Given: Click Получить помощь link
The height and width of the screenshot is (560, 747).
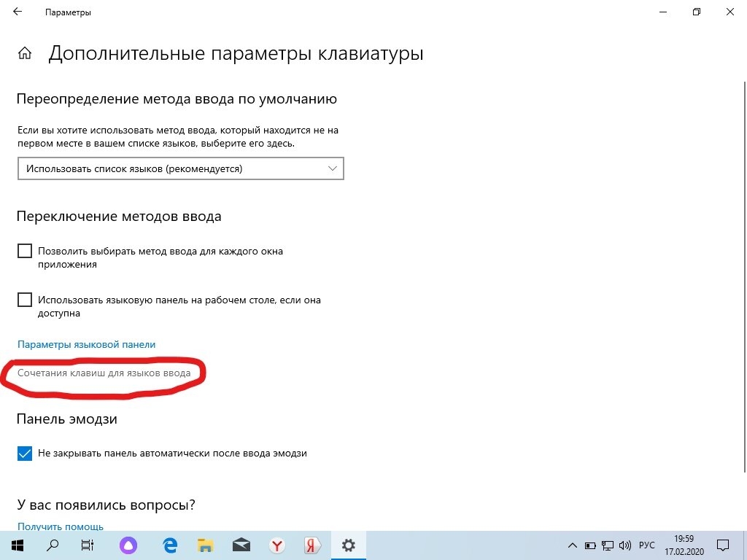Looking at the screenshot, I should click(x=61, y=526).
